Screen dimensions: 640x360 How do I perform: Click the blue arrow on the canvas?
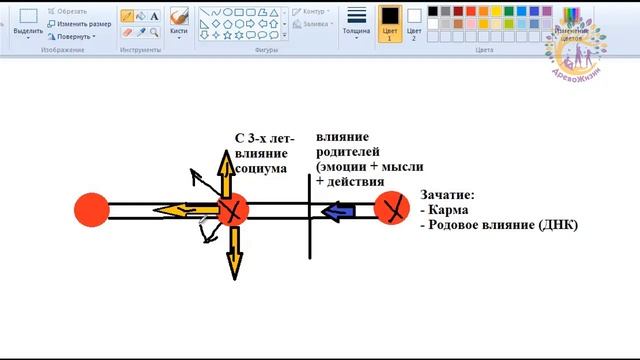[x=338, y=211]
